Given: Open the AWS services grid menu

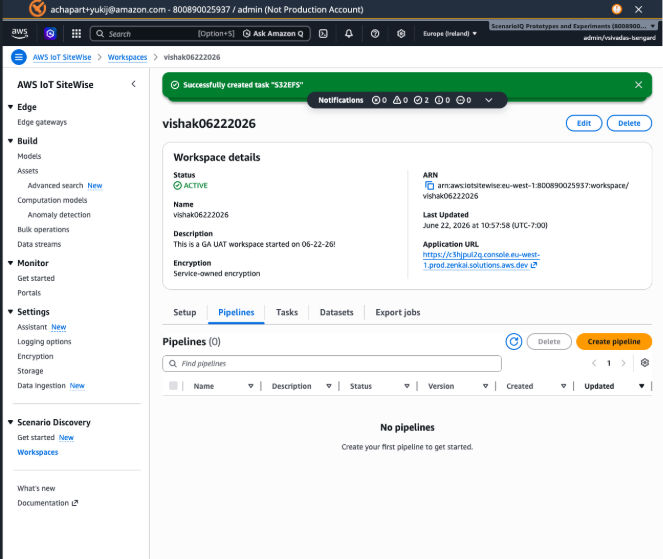Looking at the screenshot, I should (x=77, y=33).
